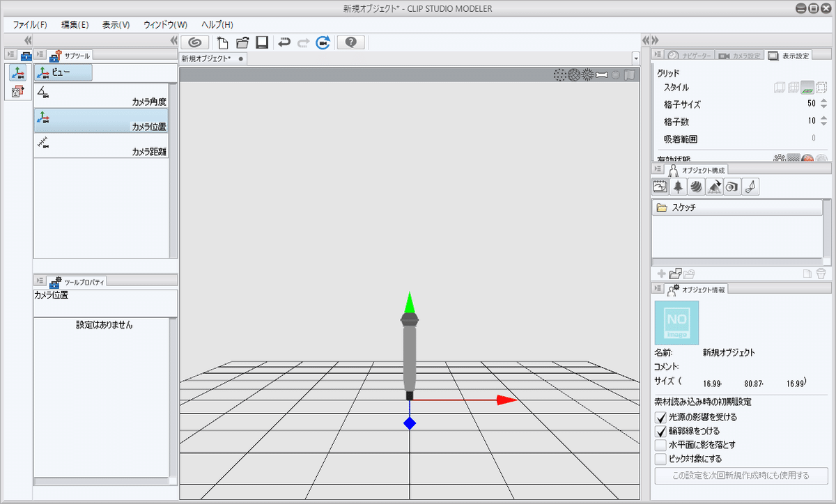Click the NO image thumbnail

pos(676,322)
